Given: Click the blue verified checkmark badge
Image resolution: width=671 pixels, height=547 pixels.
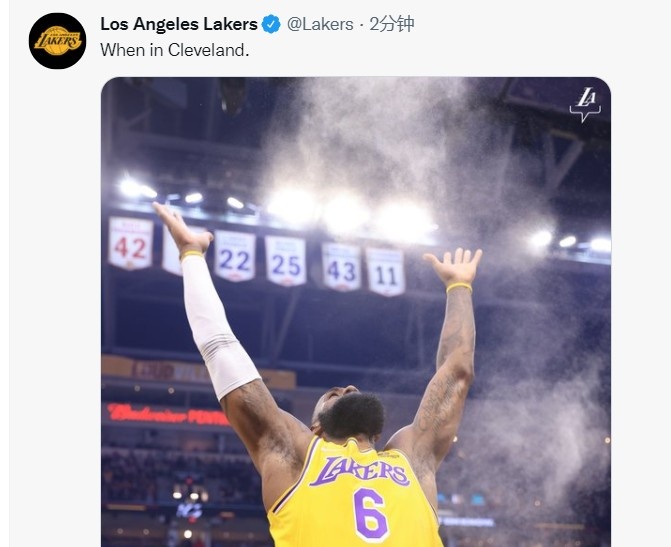Looking at the screenshot, I should point(271,24).
